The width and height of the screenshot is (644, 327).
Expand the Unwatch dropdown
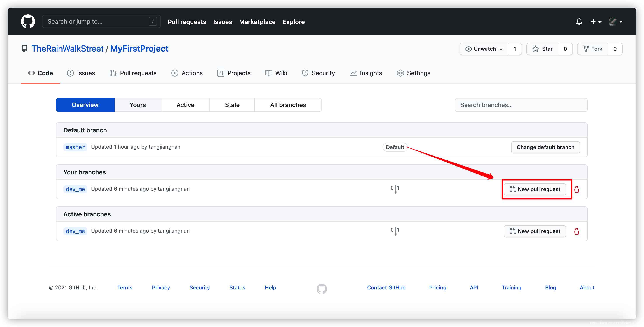(484, 49)
